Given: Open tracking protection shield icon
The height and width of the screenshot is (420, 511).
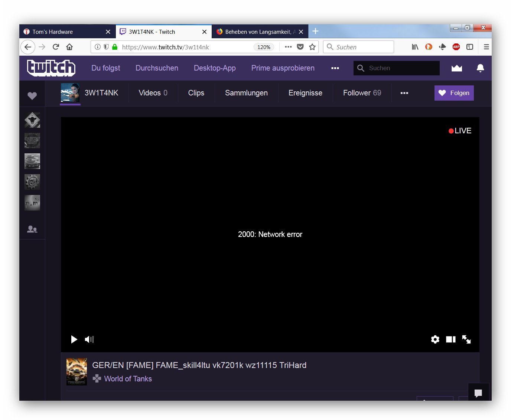Looking at the screenshot, I should click(x=106, y=47).
